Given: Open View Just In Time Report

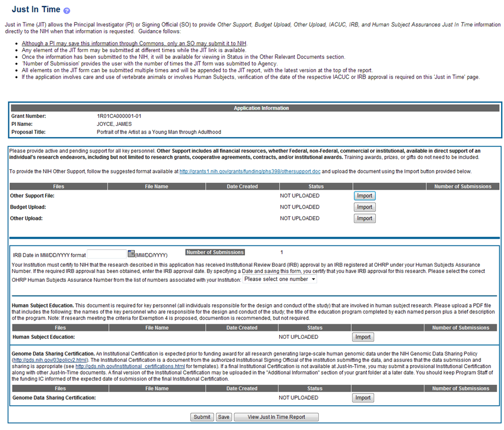Looking at the screenshot, I should (276, 417).
